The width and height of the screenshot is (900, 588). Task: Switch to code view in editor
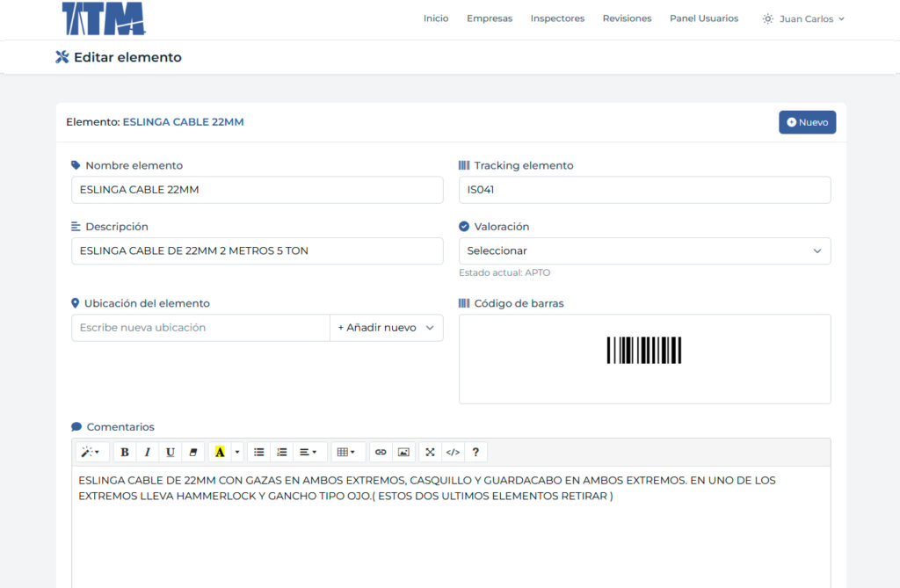coord(453,453)
